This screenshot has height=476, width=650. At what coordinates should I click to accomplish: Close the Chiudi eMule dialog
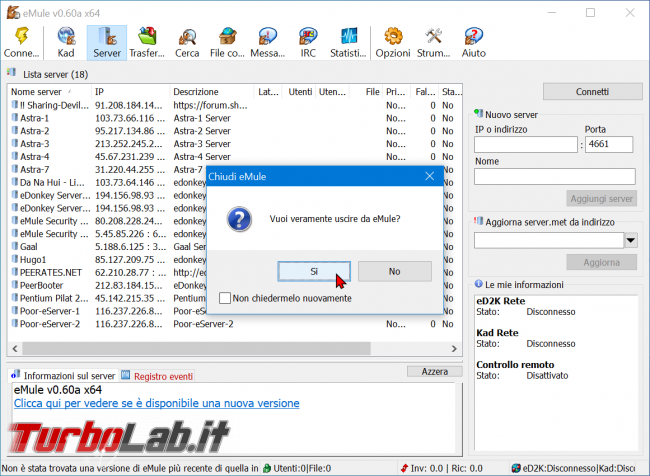tap(429, 176)
